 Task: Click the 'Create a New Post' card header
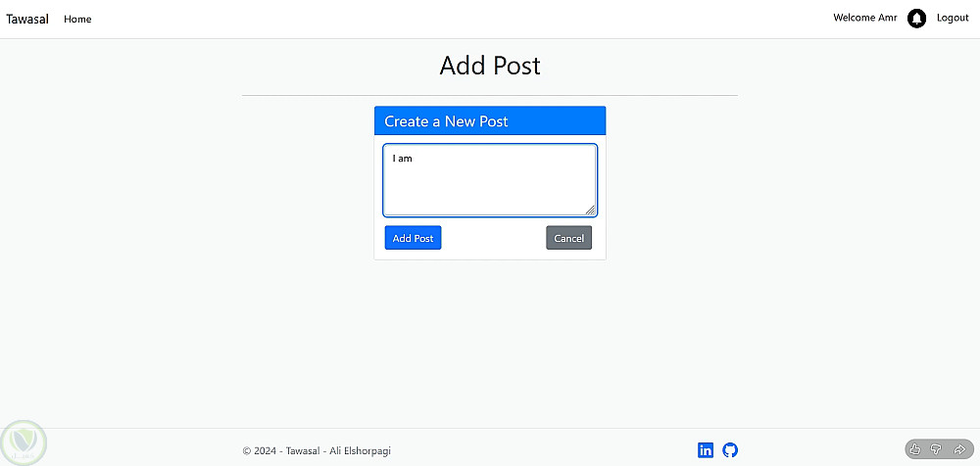point(490,121)
